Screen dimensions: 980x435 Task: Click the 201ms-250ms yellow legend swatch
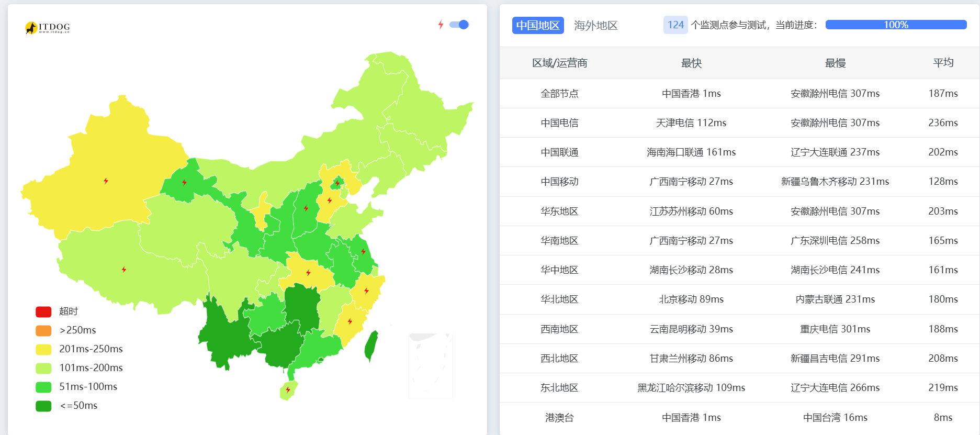pos(43,349)
